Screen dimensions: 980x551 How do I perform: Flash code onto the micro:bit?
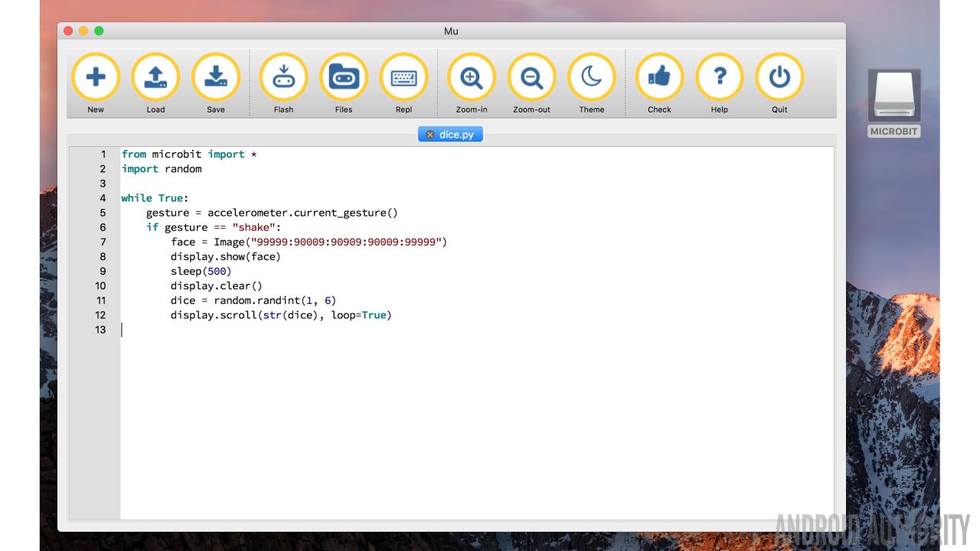point(283,77)
